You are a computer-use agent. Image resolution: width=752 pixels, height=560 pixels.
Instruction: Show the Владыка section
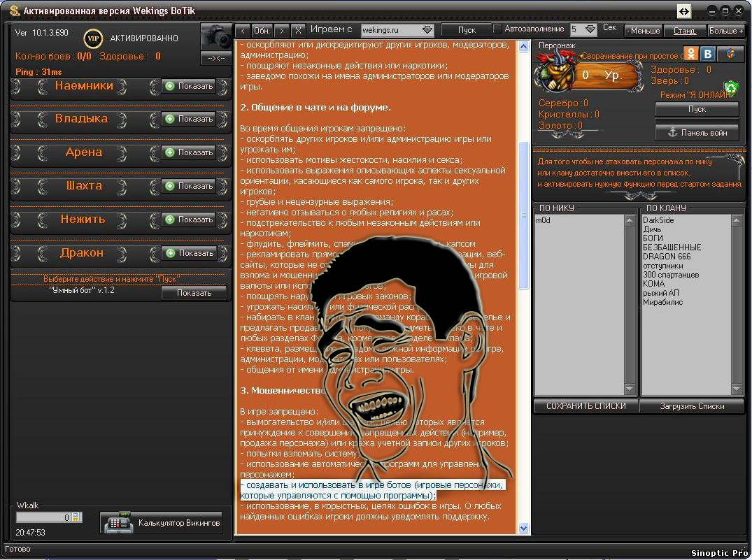(190, 119)
